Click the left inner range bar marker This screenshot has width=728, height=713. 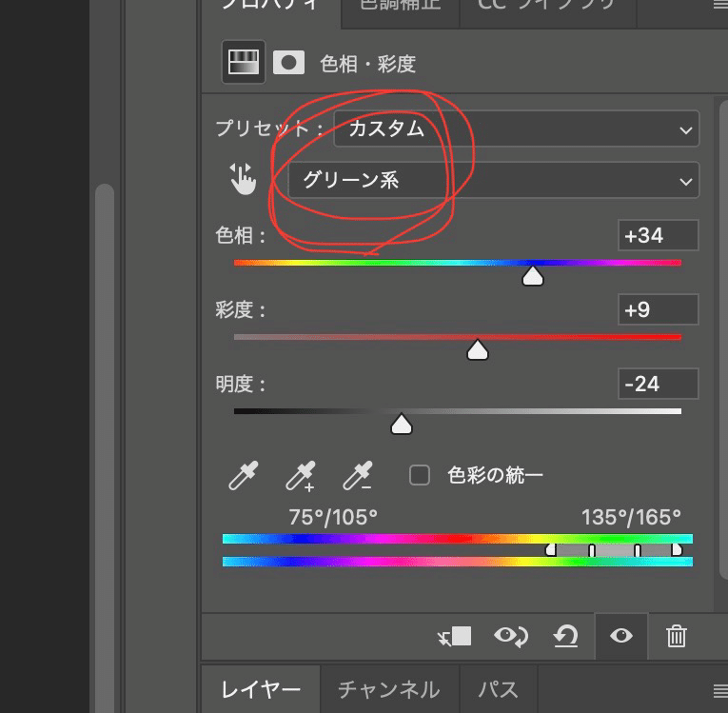(x=592, y=550)
